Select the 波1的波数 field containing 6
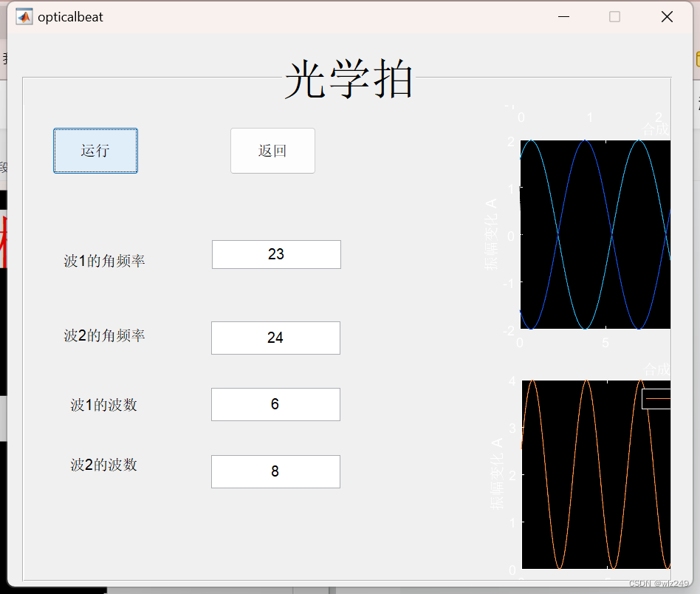 (275, 404)
